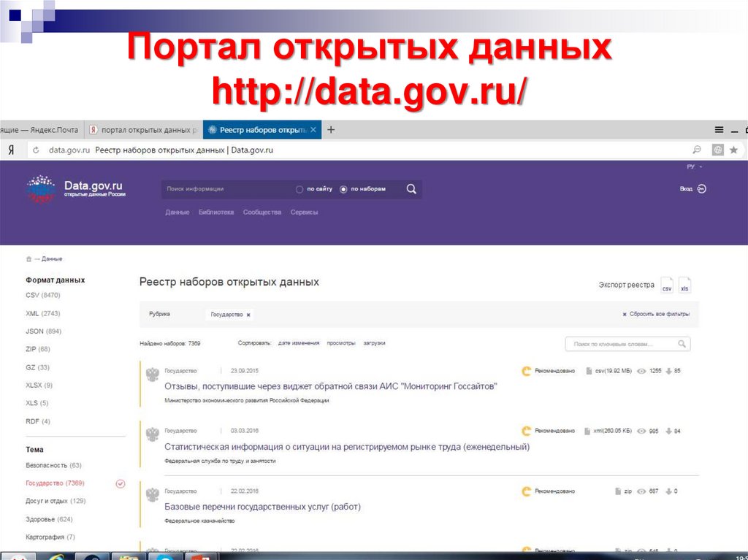748x560 pixels.
Task: Click the zip file icon on Базовые перечни
Action: (x=618, y=491)
